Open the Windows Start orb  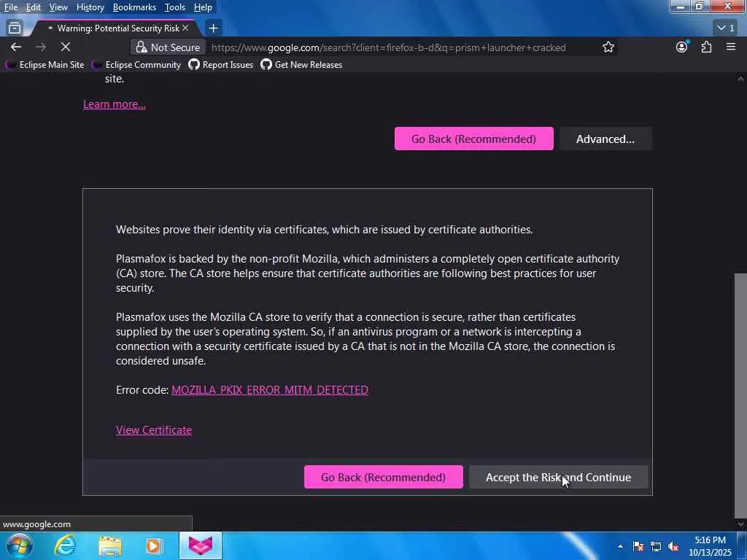pyautogui.click(x=19, y=545)
